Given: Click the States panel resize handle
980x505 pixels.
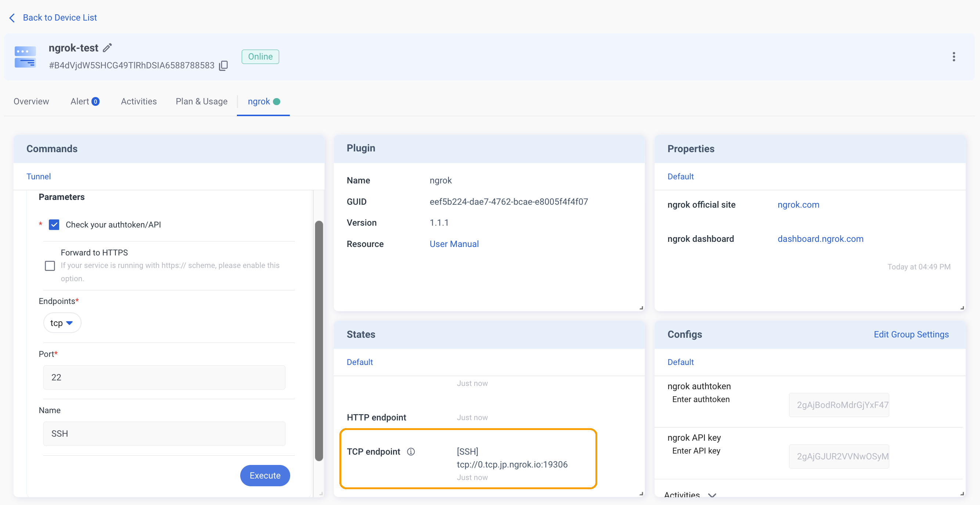Looking at the screenshot, I should (x=641, y=493).
